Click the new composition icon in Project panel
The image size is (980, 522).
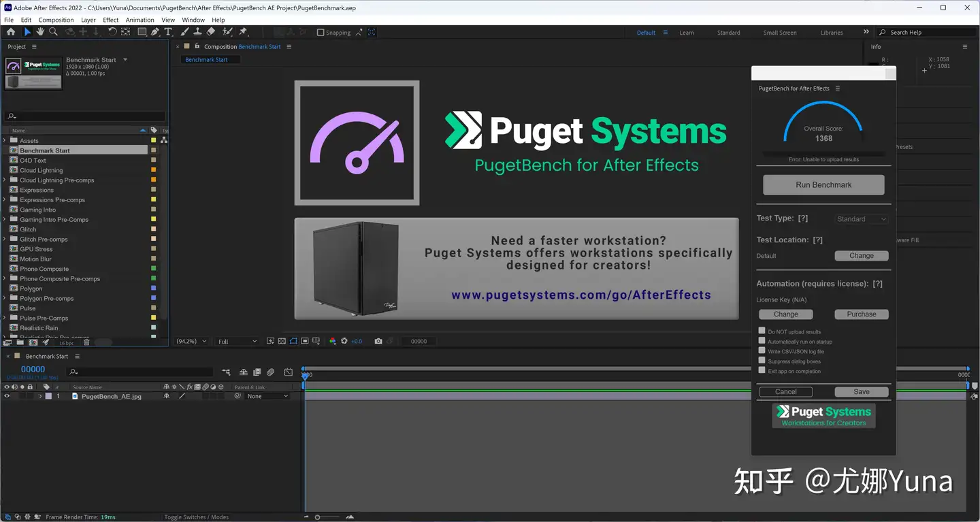click(x=33, y=342)
